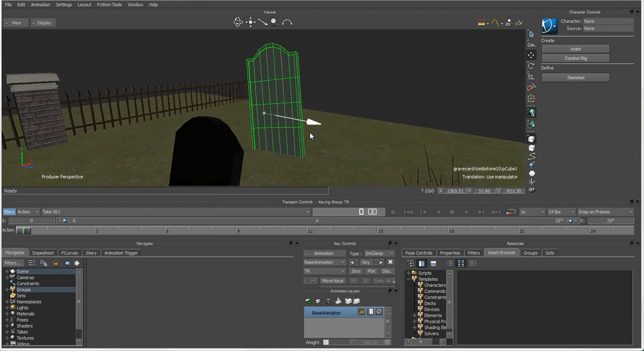Toggle lock on BaseAnimation layer
This screenshot has height=351, width=644.
(361, 312)
